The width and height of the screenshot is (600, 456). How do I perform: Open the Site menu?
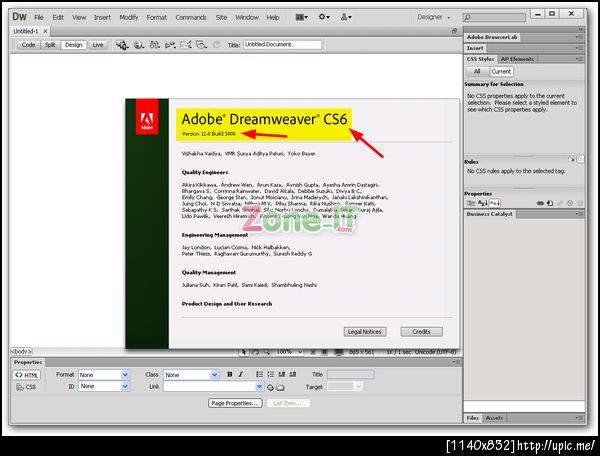point(221,17)
